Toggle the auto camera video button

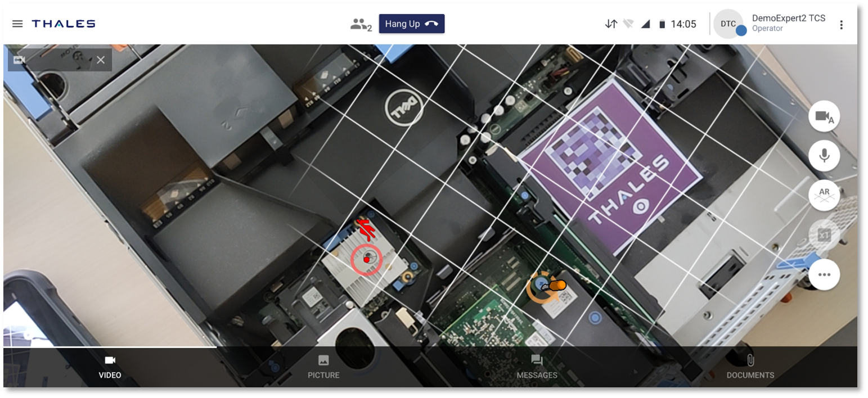coord(824,117)
